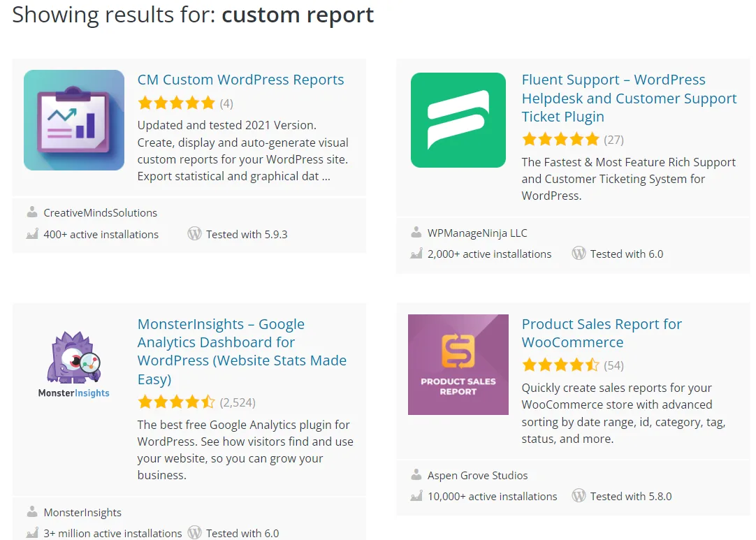
Task: Click the chart icon beside 10,000+ active installations
Action: pos(416,496)
